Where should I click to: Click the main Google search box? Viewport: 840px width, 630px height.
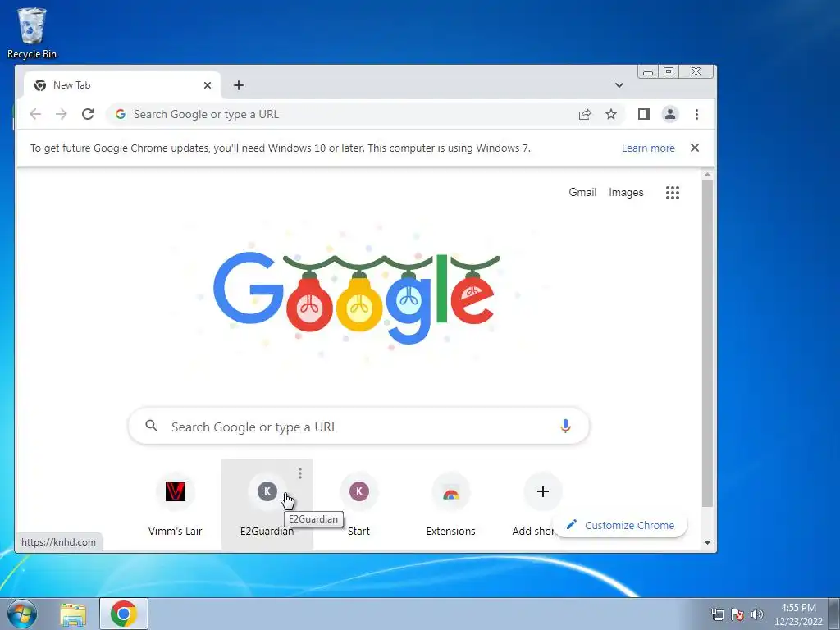pyautogui.click(x=358, y=427)
